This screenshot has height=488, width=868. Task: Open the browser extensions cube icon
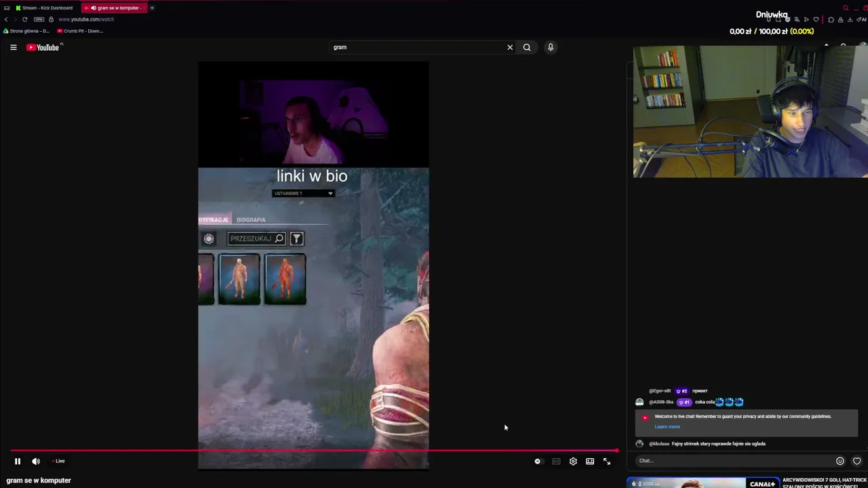pyautogui.click(x=831, y=20)
